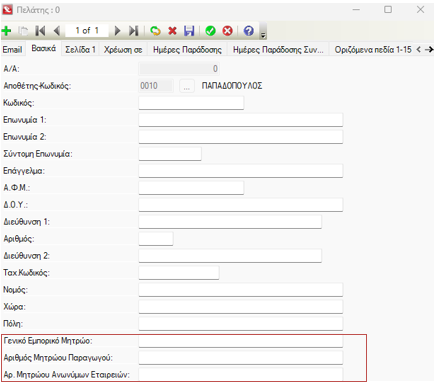The image size is (437, 388).
Task: Click the Χώρα input field
Action: coord(241,307)
